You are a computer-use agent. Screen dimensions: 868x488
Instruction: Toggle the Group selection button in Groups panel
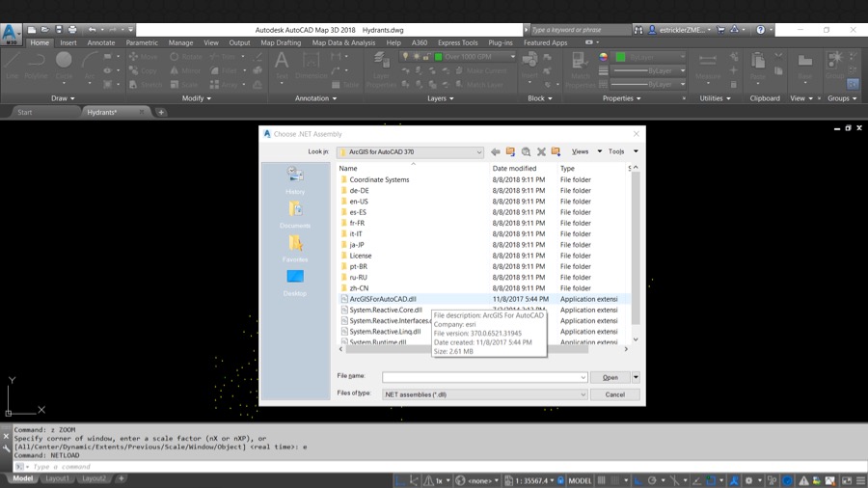point(853,84)
